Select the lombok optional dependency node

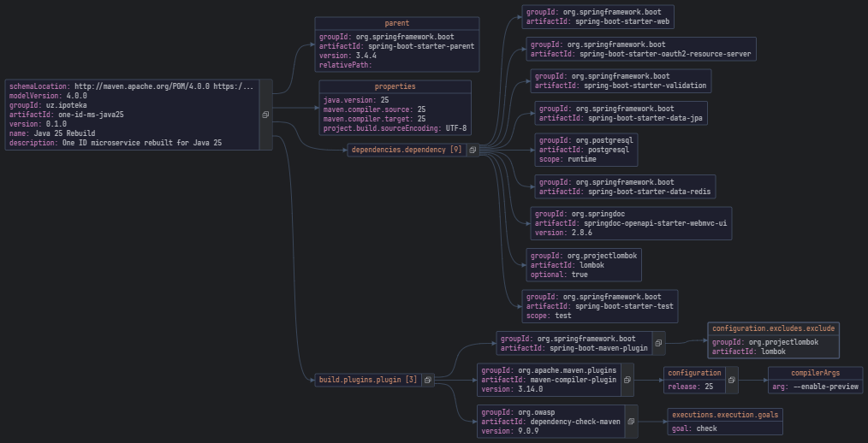tap(583, 265)
